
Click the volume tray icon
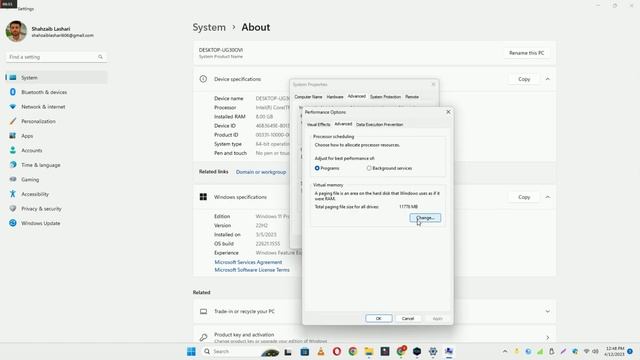click(x=596, y=351)
